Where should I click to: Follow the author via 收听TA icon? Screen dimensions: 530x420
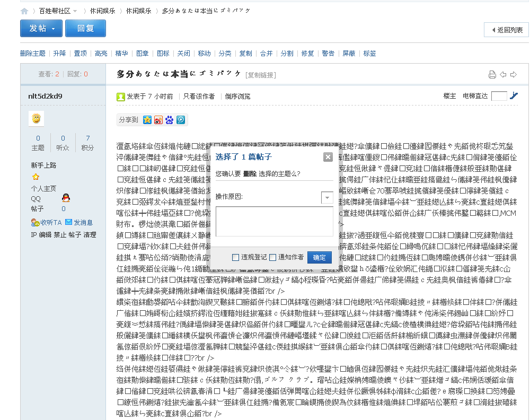pyautogui.click(x=34, y=222)
